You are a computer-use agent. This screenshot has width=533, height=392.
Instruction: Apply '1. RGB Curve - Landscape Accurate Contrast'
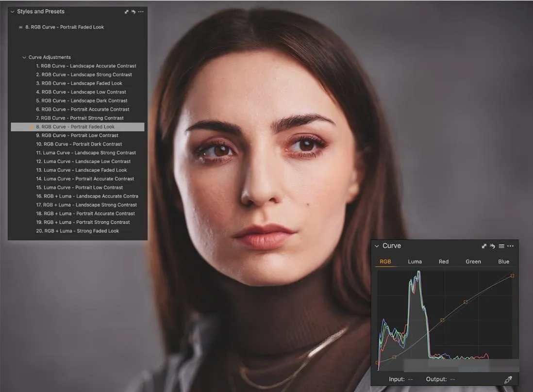tap(86, 66)
